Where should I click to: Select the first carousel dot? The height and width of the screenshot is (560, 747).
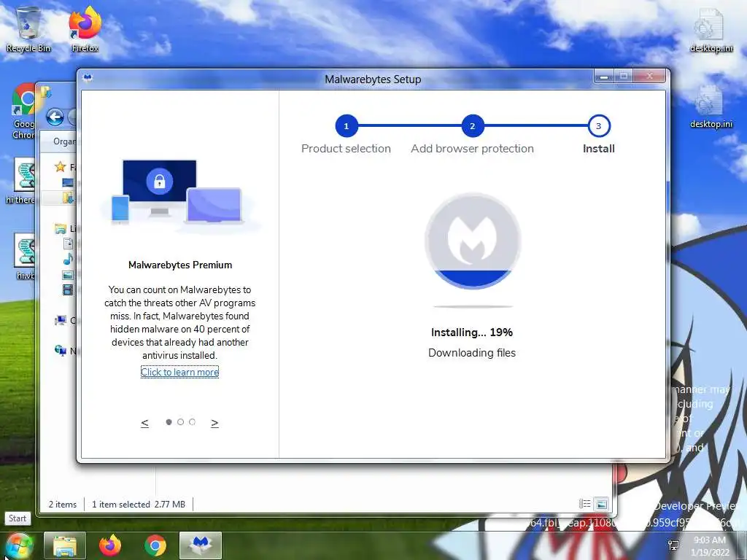pos(169,422)
